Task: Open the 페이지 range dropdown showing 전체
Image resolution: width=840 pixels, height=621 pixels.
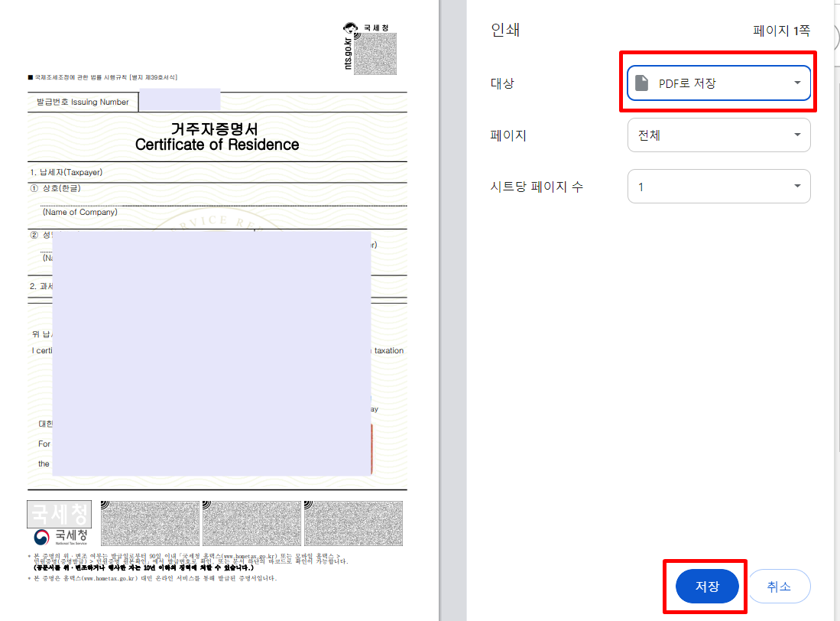Action: pyautogui.click(x=718, y=135)
